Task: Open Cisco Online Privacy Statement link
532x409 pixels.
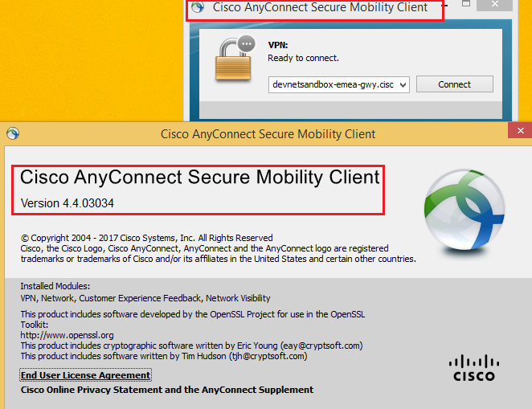Action: (x=167, y=390)
